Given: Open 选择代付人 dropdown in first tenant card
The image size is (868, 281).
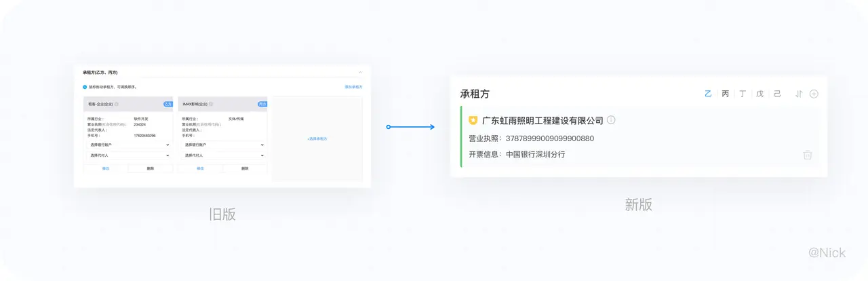Looking at the screenshot, I should click(129, 155).
